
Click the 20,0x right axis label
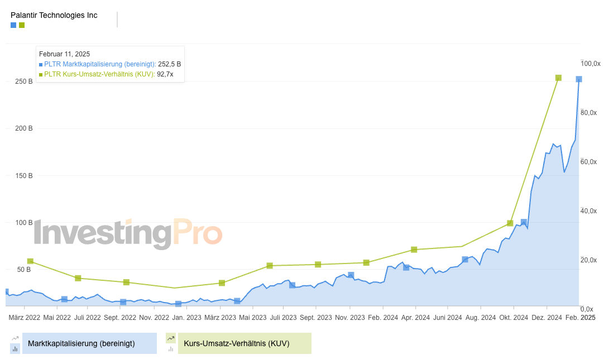(x=588, y=260)
